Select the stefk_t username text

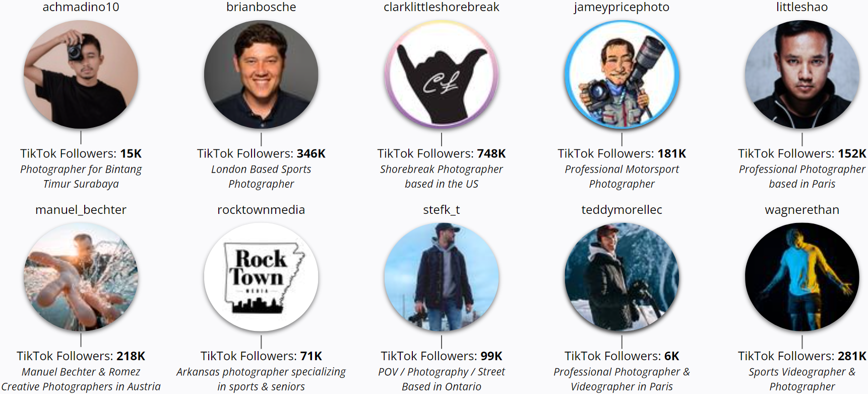(x=442, y=210)
